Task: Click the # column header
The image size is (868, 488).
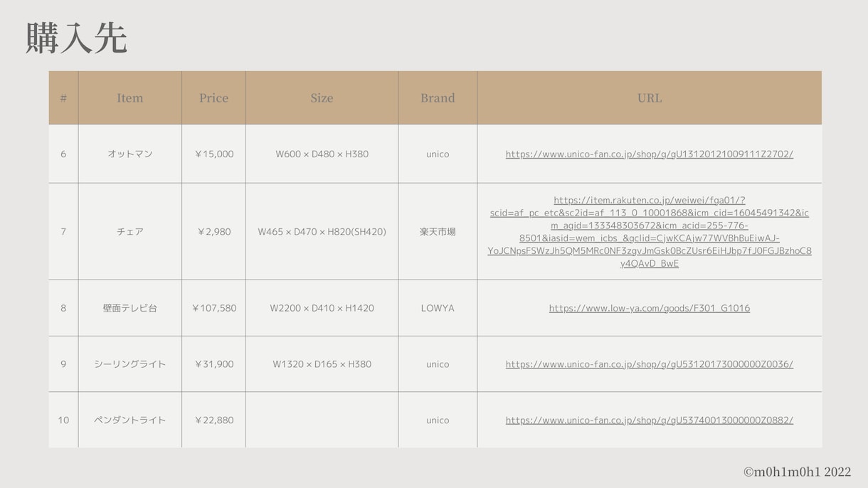Action: [x=63, y=98]
